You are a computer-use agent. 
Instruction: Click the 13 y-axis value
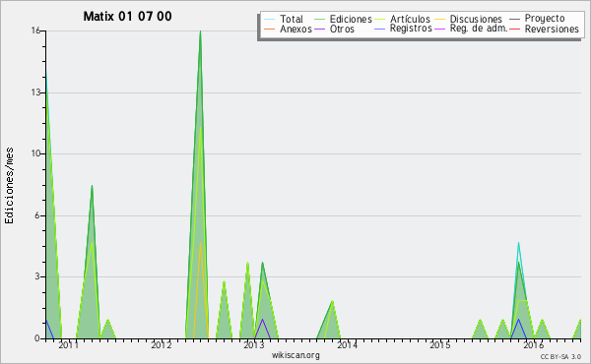35,92
